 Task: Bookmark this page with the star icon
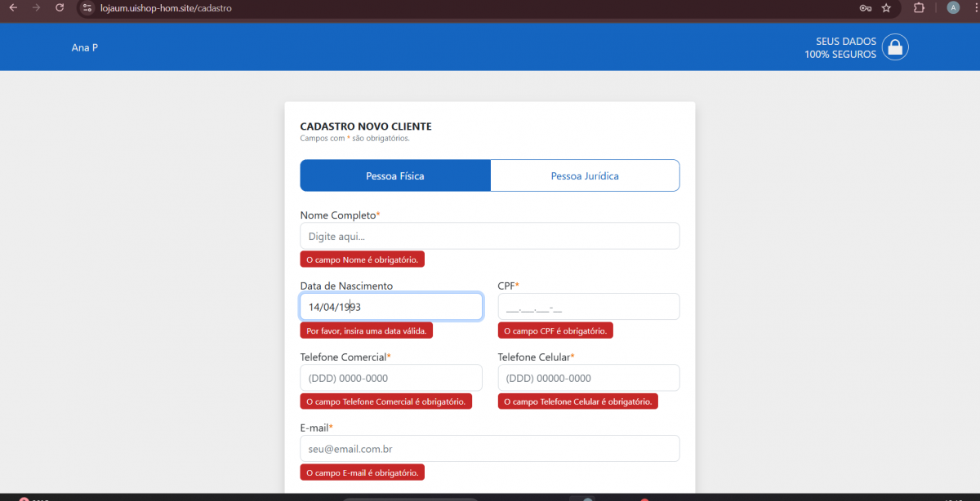click(x=886, y=7)
